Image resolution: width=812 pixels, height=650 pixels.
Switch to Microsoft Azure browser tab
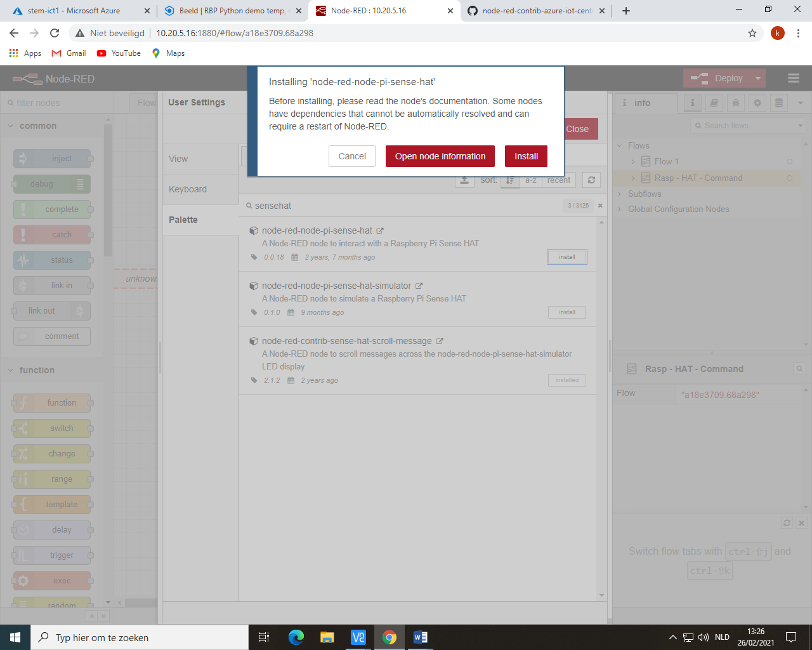pos(79,11)
